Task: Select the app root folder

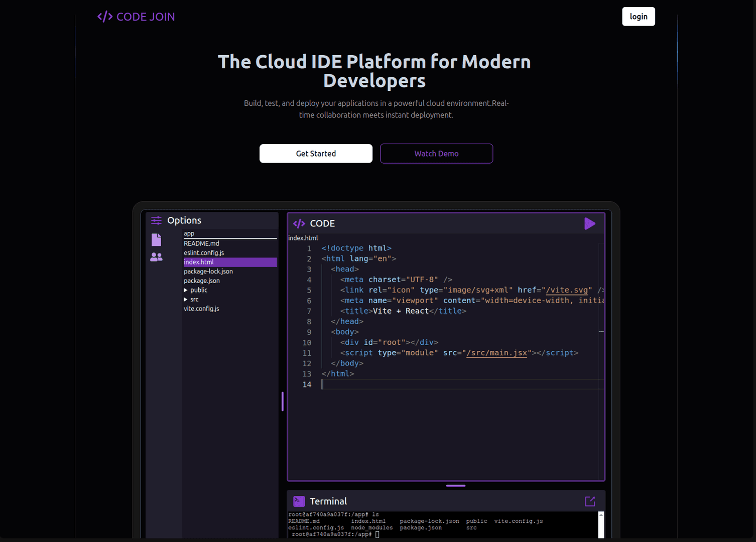Action: click(230, 234)
